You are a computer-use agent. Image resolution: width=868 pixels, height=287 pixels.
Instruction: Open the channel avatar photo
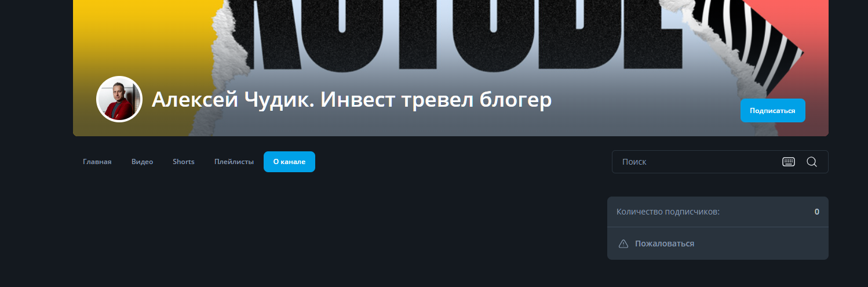119,99
